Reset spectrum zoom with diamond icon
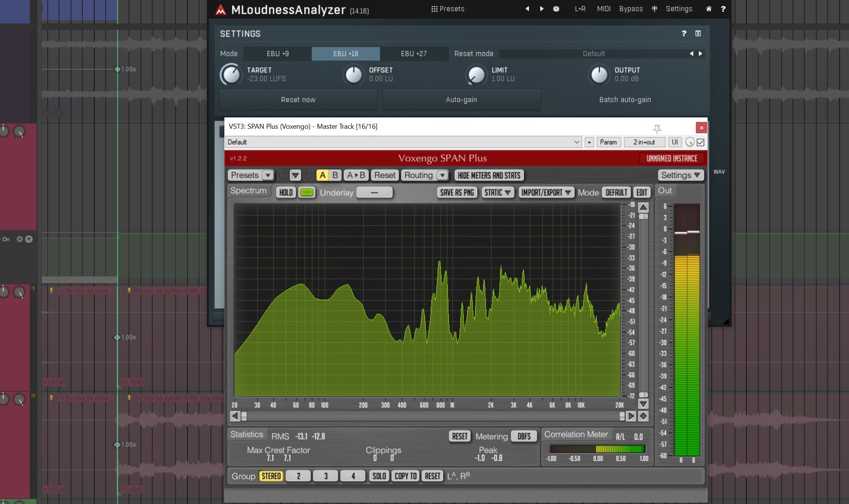Screen dimensions: 849x504 pyautogui.click(x=643, y=416)
